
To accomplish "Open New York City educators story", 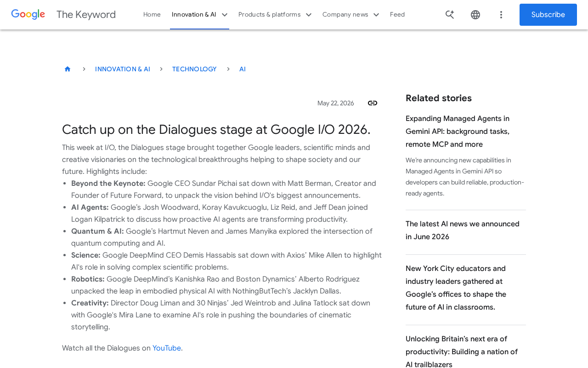I will click(x=456, y=288).
